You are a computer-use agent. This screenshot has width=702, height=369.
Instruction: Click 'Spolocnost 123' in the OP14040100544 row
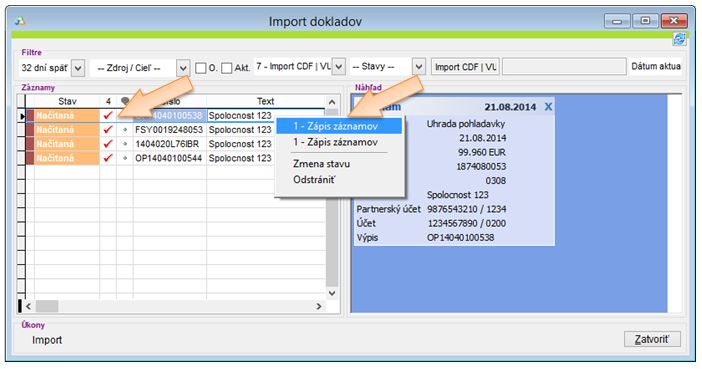pyautogui.click(x=240, y=158)
